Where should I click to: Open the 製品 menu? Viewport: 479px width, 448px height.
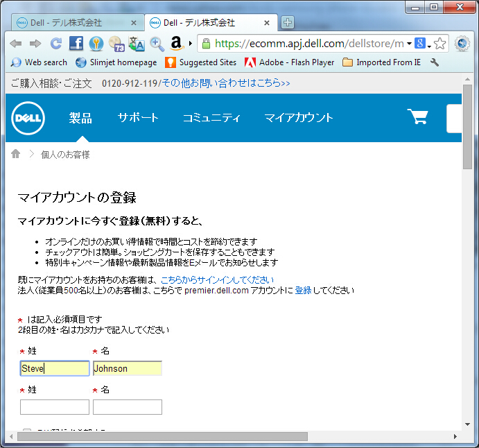pyautogui.click(x=80, y=118)
